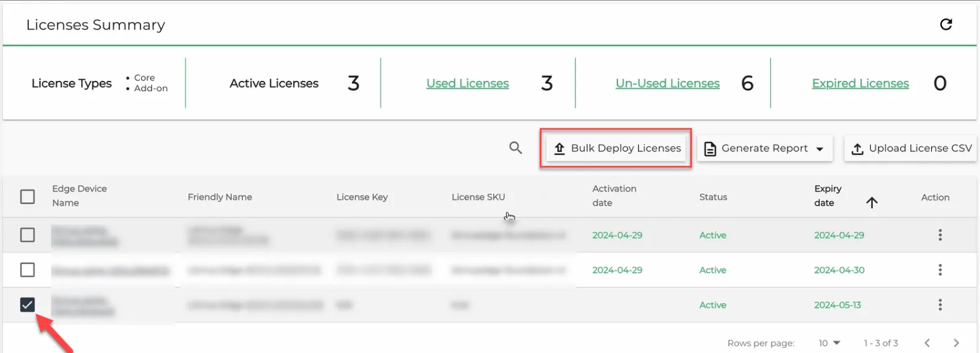Open action menu for 2024-04-29 expiry row

(x=940, y=235)
